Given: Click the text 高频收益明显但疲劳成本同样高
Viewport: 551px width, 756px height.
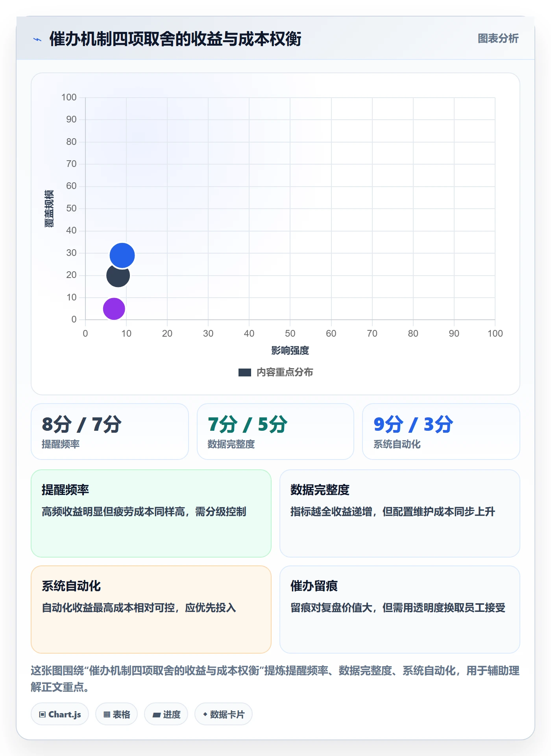Looking at the screenshot, I should pyautogui.click(x=113, y=511).
